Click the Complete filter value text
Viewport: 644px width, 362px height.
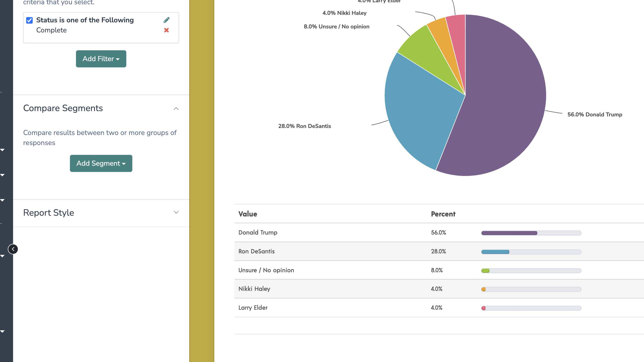[x=52, y=30]
